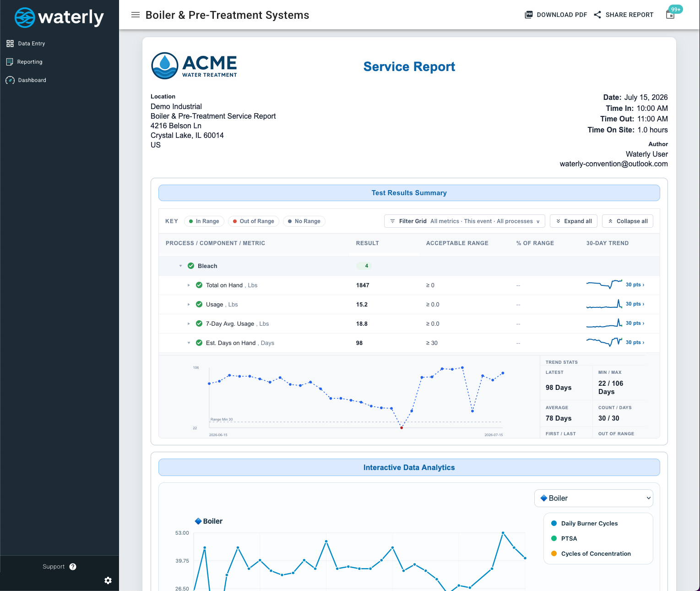
Task: Collapse the Est. Days on Hand row arrow
Action: pyautogui.click(x=189, y=343)
